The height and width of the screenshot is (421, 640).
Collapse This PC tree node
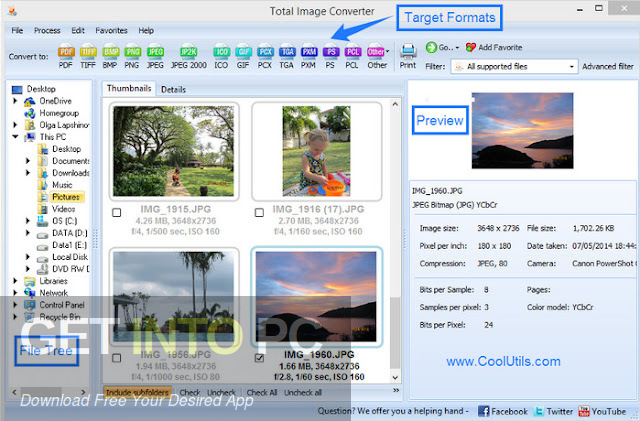(x=15, y=137)
